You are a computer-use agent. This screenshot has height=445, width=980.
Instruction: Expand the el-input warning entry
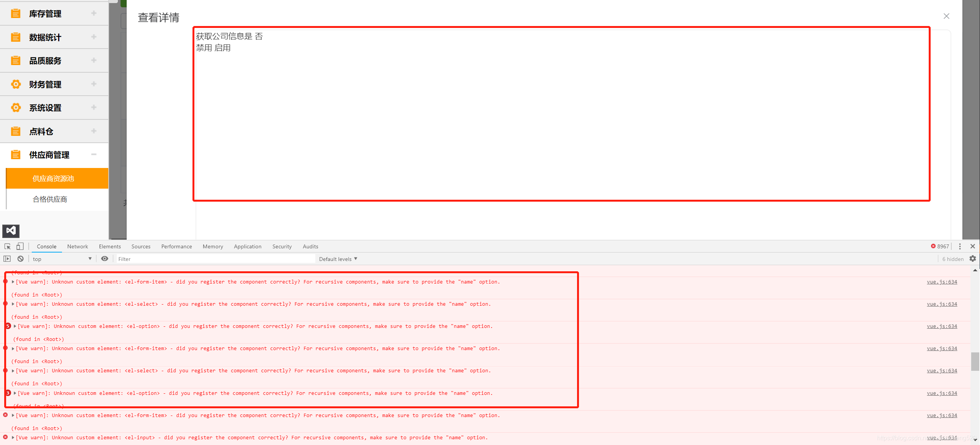[x=13, y=438]
